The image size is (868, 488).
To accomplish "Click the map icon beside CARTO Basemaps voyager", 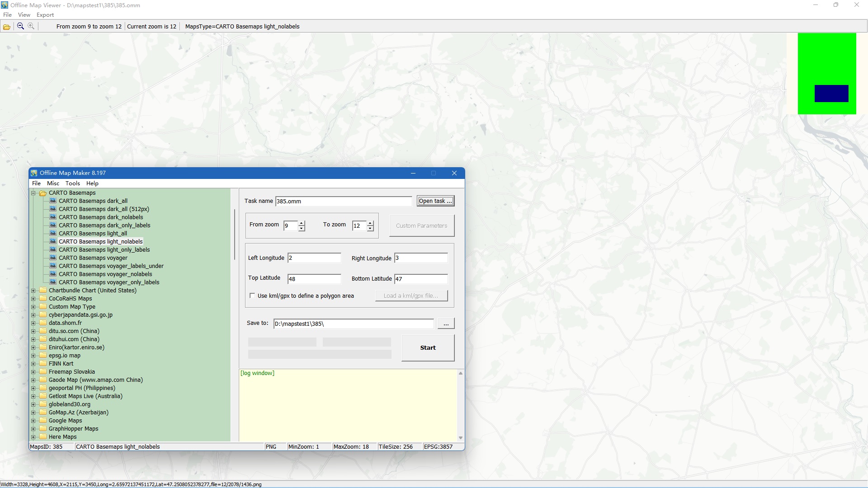I will click(53, 258).
